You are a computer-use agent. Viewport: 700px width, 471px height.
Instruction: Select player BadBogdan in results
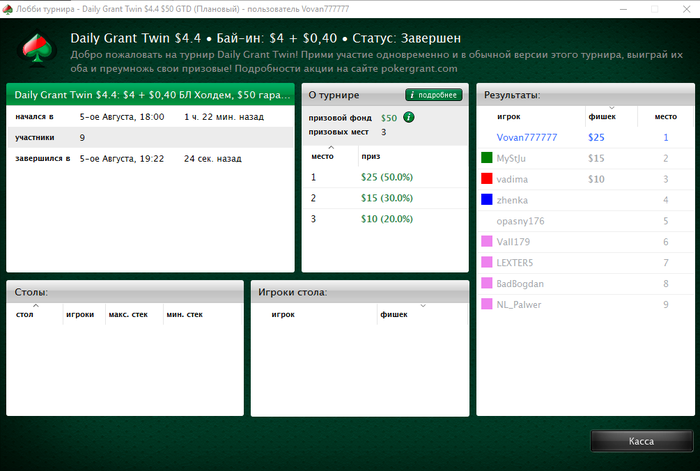point(520,284)
